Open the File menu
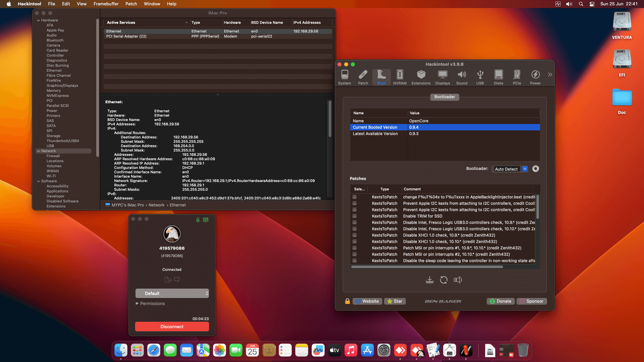The image size is (644, 362). click(51, 4)
